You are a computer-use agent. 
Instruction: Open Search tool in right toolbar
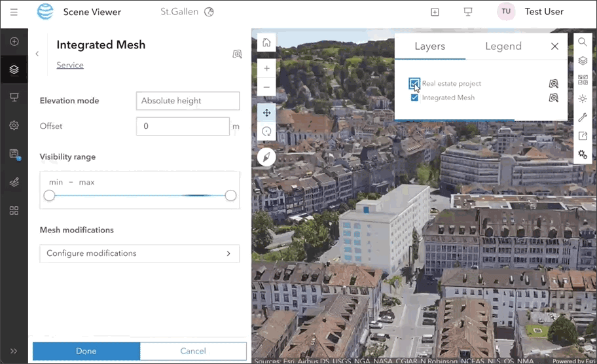tap(583, 41)
